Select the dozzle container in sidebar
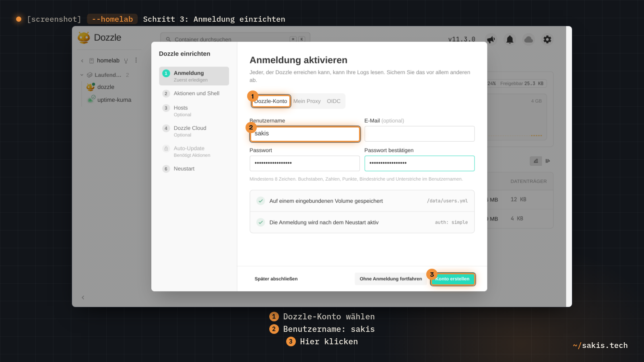This screenshot has height=362, width=644. pos(106,87)
